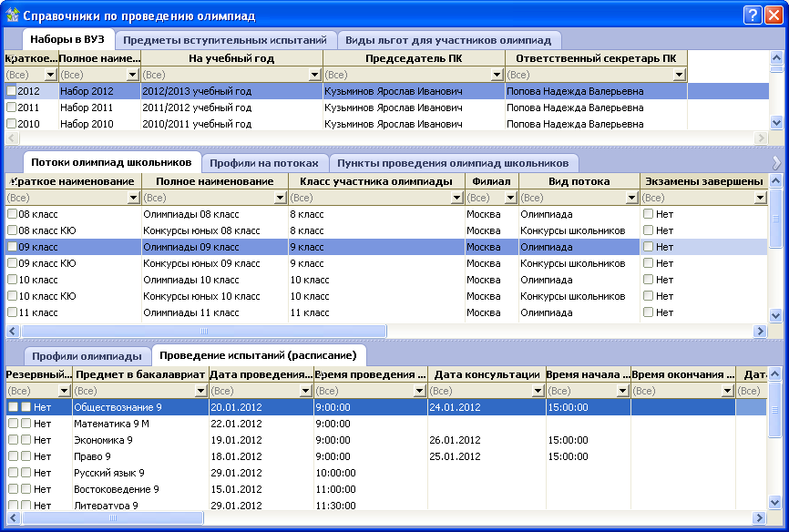Open filter dropdown under 'Дата консультации'

[x=538, y=391]
